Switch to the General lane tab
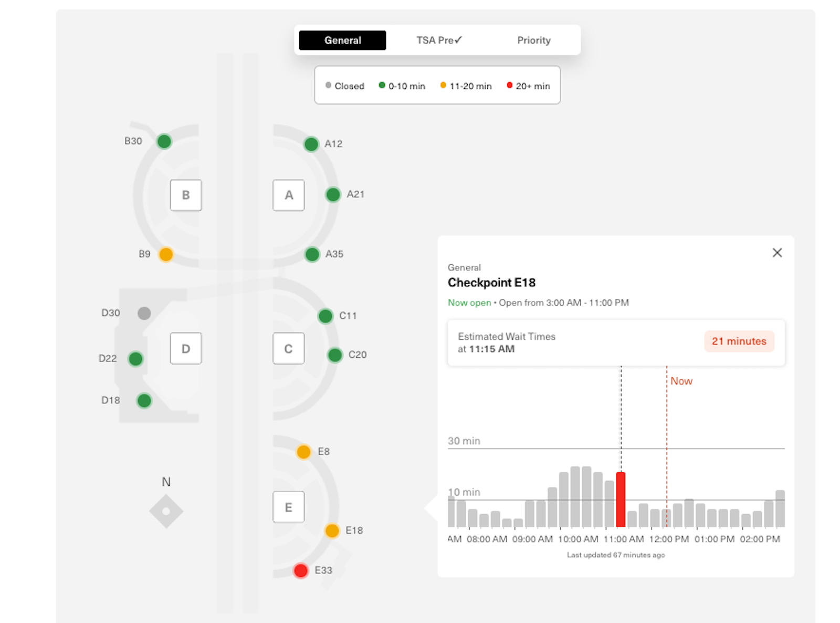Screen dimensions: 840x623 coord(342,40)
